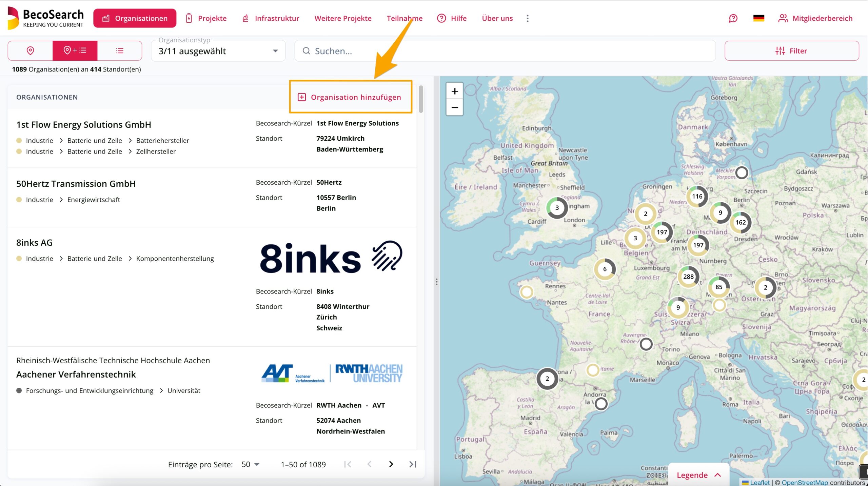Open 50Hertz Transmission GmbH entry

pos(76,184)
